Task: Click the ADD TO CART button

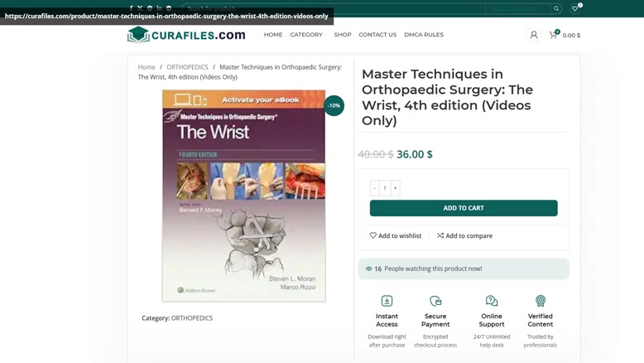Action: [464, 208]
